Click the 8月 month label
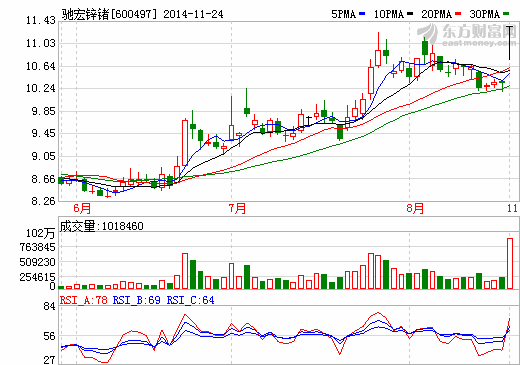 (x=415, y=208)
